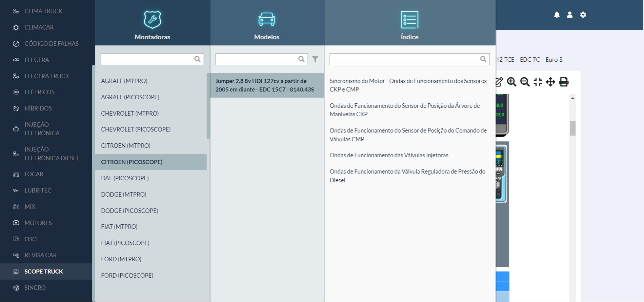Image resolution: width=644 pixels, height=302 pixels.
Task: Click the zoom in magnifier icon
Action: [x=511, y=82]
